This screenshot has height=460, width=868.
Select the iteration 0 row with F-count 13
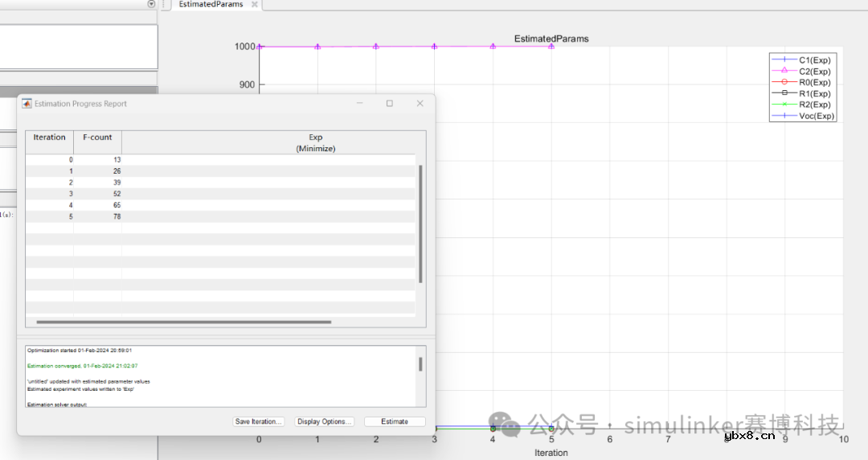[x=220, y=159]
